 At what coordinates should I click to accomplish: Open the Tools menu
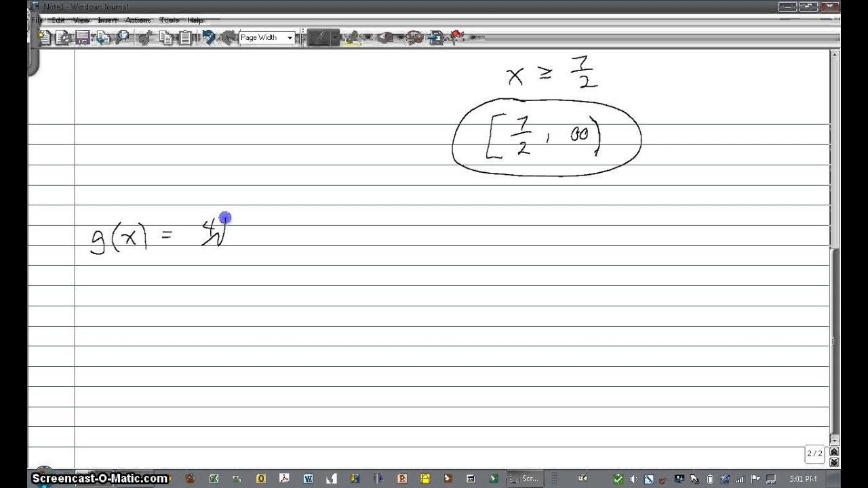169,20
